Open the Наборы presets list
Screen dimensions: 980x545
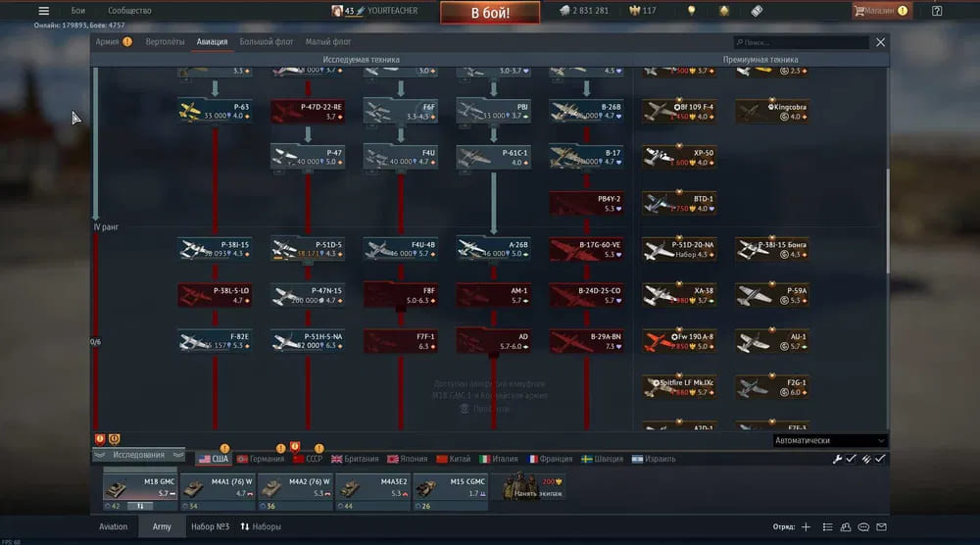pyautogui.click(x=261, y=527)
